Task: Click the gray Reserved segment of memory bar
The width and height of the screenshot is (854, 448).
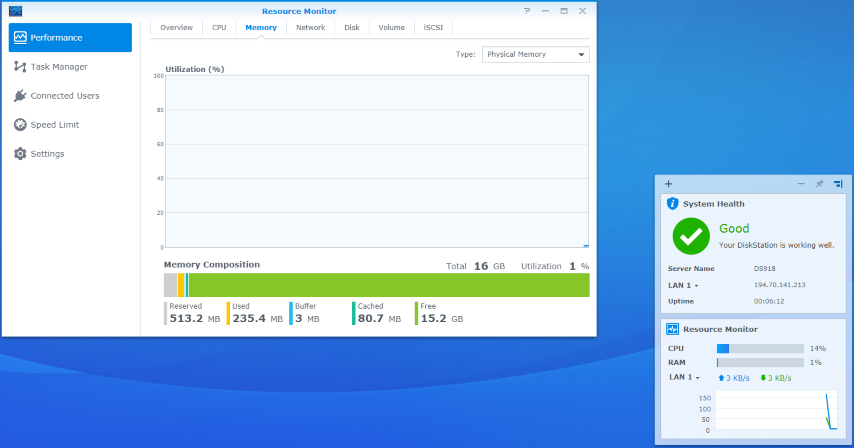Action: pyautogui.click(x=170, y=285)
